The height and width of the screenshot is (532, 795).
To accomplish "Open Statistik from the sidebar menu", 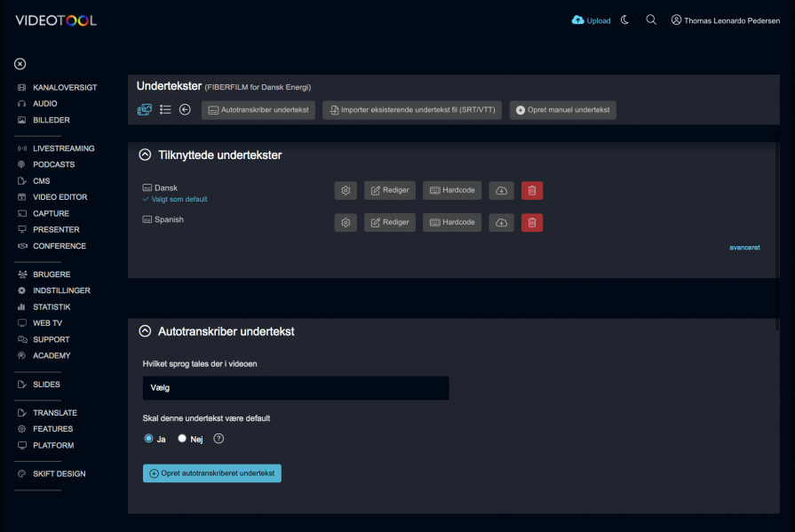I will coord(52,306).
